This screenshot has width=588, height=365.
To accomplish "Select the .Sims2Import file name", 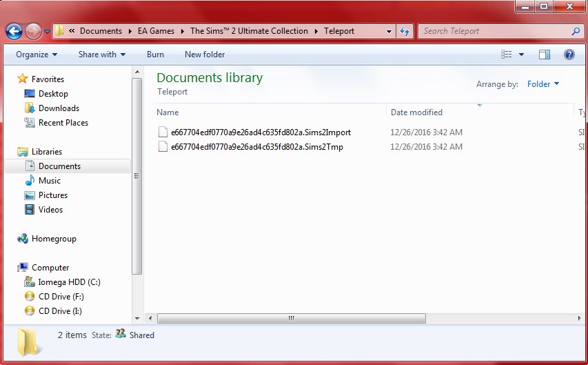I will tap(261, 132).
